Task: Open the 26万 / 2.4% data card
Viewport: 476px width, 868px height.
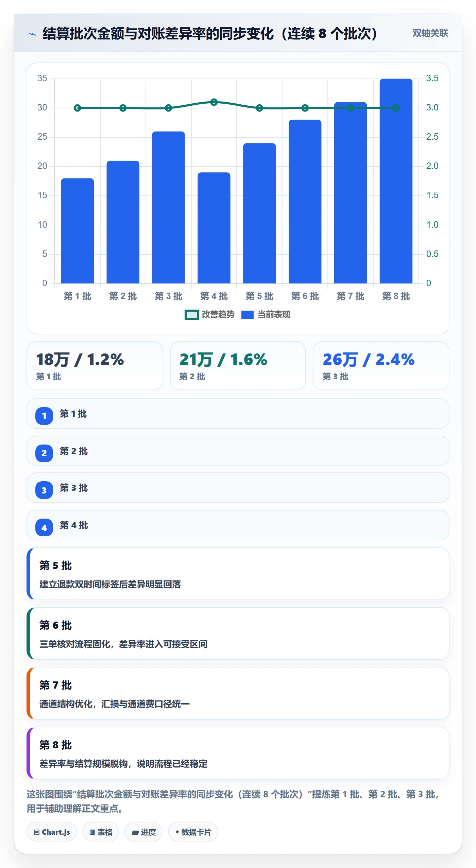Action: (381, 366)
